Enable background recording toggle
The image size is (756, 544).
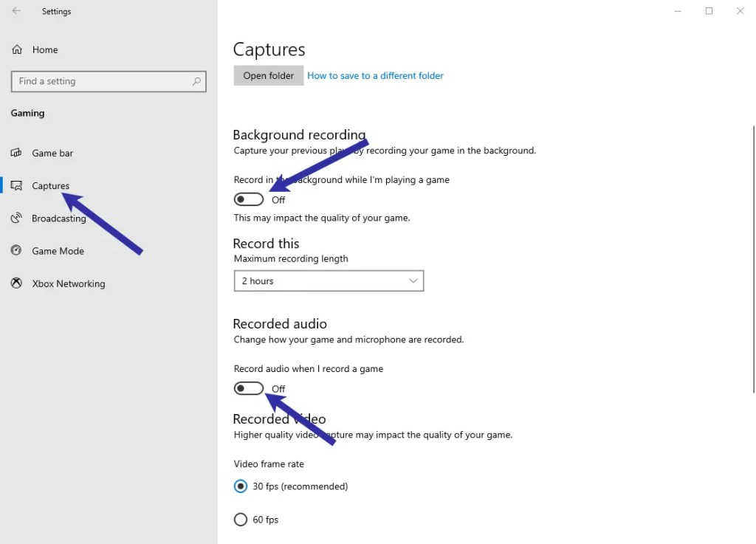coord(249,199)
